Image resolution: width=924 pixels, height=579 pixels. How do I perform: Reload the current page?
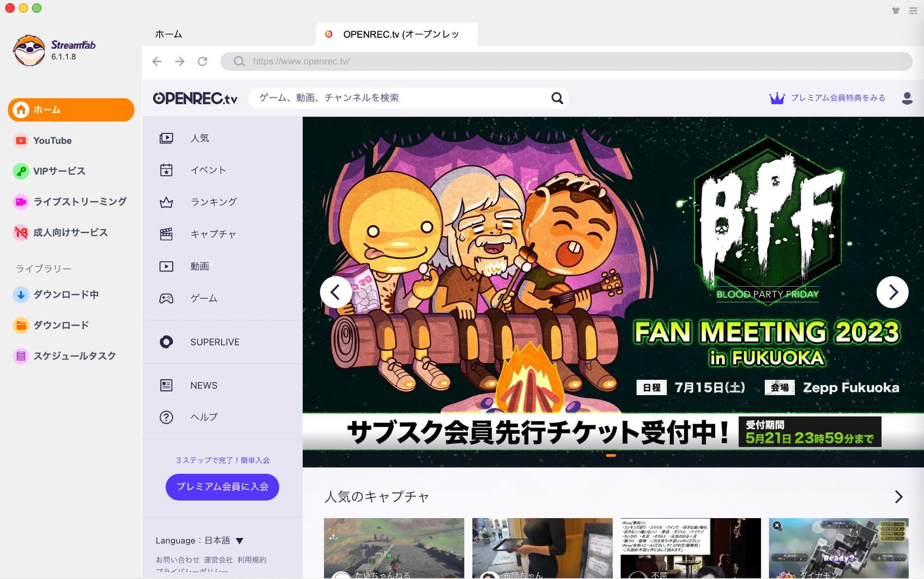pos(203,61)
